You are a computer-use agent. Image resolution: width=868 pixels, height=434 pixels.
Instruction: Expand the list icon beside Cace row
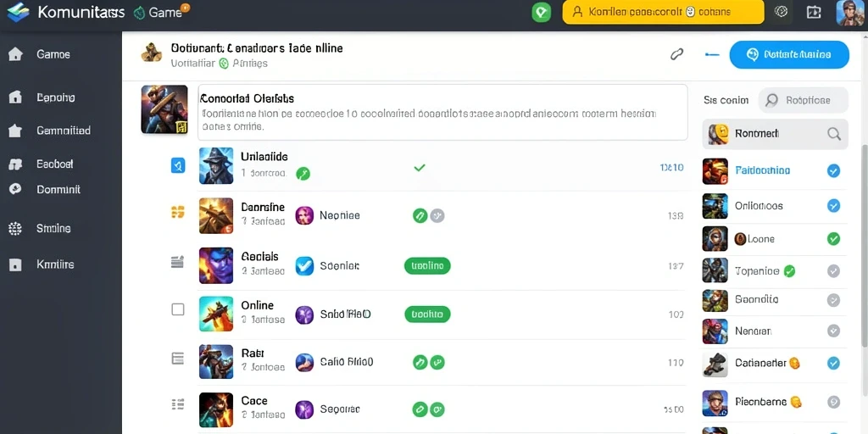click(178, 405)
